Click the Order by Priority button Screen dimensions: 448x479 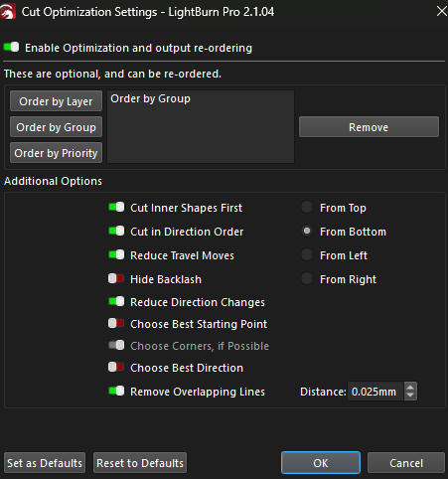56,153
